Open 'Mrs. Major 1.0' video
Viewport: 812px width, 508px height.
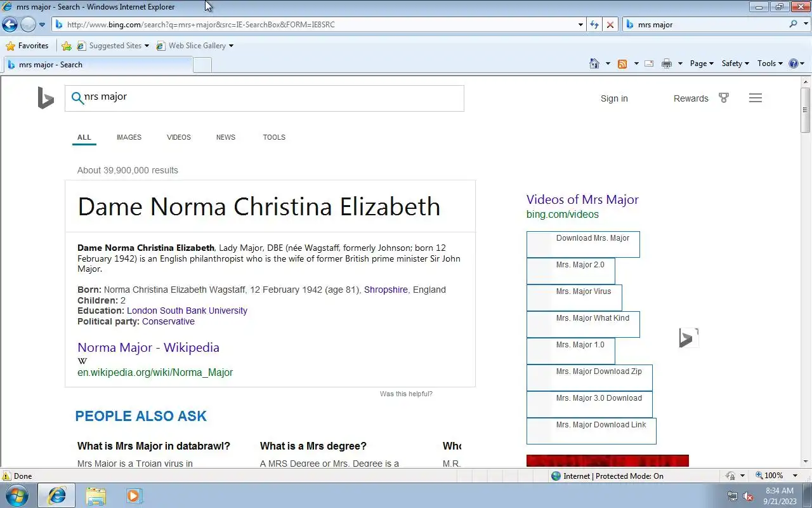coord(570,351)
